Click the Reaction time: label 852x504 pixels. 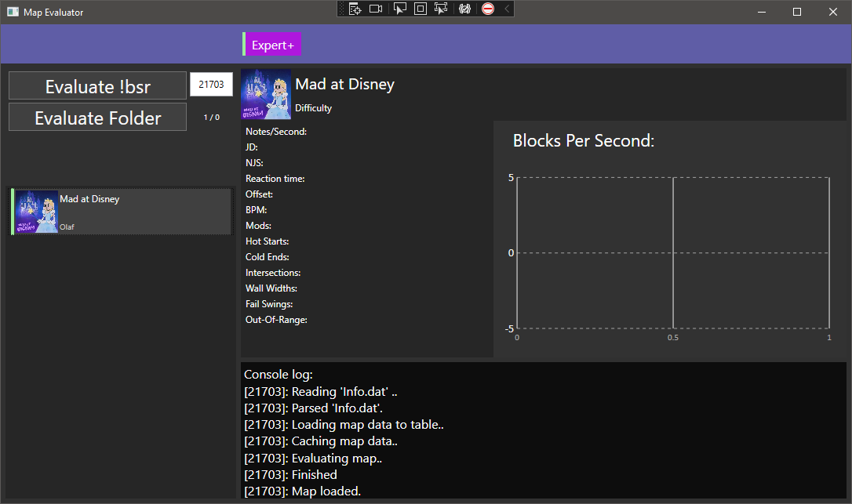(x=275, y=179)
